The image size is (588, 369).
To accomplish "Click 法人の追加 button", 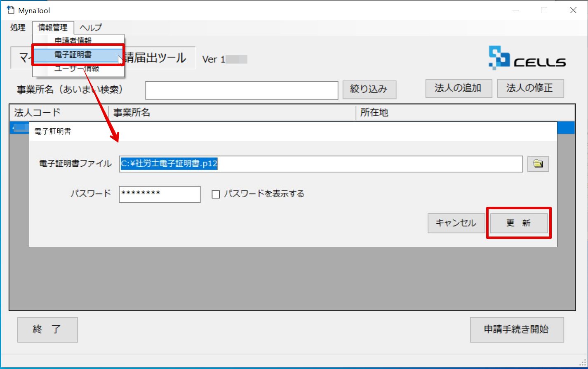I will 459,88.
